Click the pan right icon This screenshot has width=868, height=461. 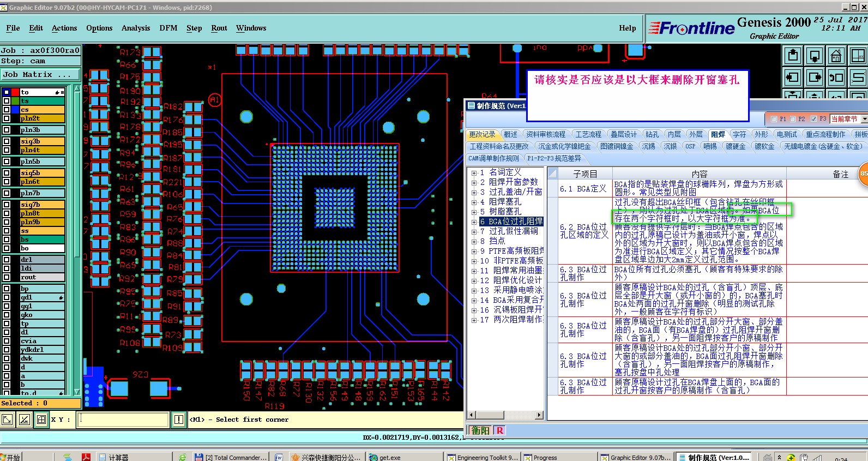pos(815,77)
